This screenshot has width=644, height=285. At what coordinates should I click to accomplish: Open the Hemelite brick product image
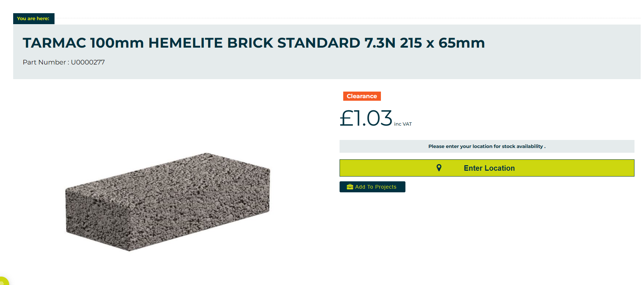click(168, 201)
